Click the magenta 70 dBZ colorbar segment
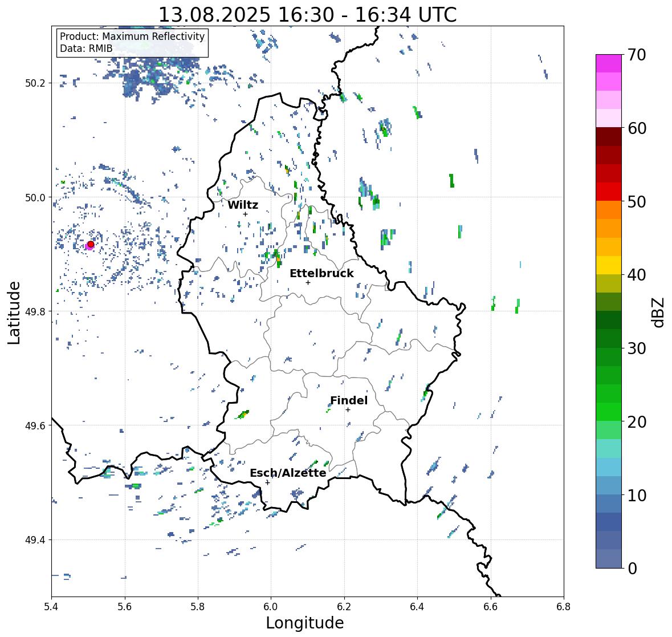Screen dimensions: 672x637 (x=609, y=63)
